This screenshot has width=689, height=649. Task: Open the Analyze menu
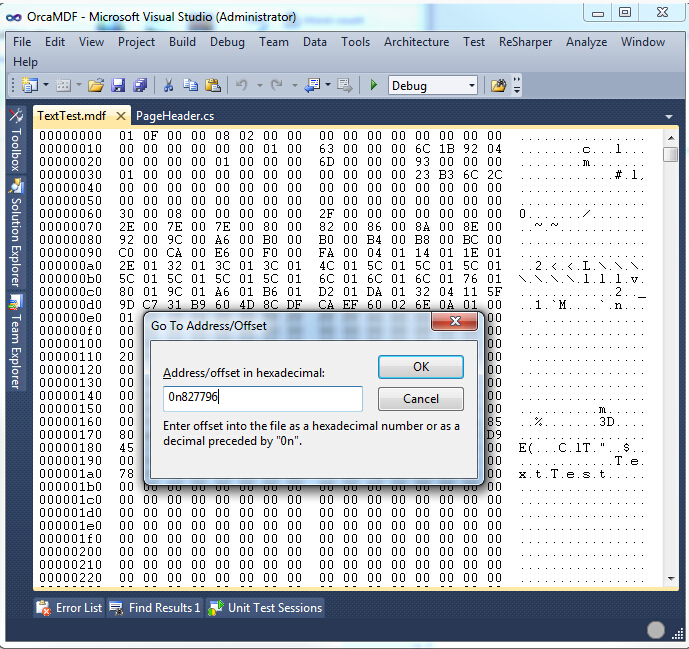coord(586,42)
